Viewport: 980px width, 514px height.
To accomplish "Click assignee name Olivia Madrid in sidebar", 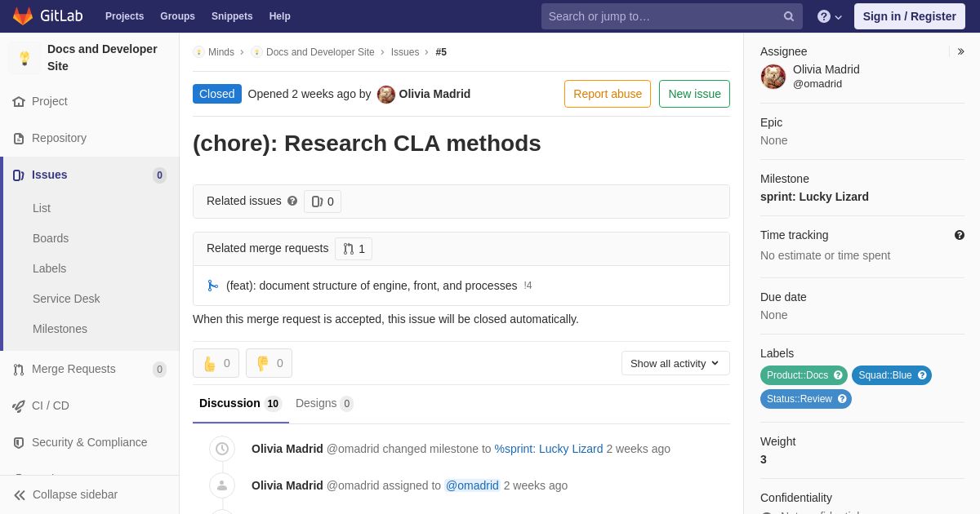I will (826, 69).
